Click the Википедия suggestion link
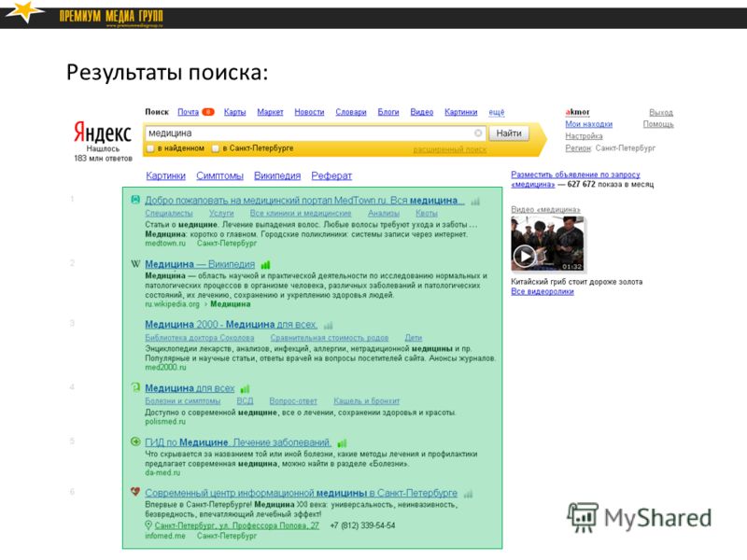This screenshot has width=747, height=560. pos(277,175)
